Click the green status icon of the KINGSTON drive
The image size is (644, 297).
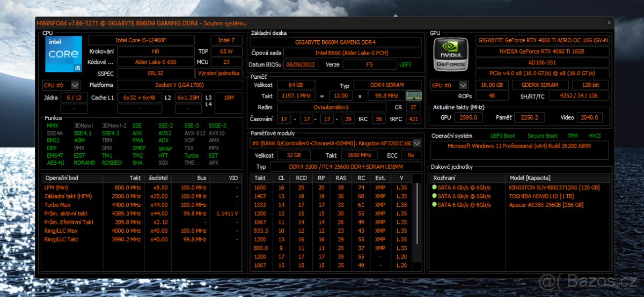(x=434, y=188)
